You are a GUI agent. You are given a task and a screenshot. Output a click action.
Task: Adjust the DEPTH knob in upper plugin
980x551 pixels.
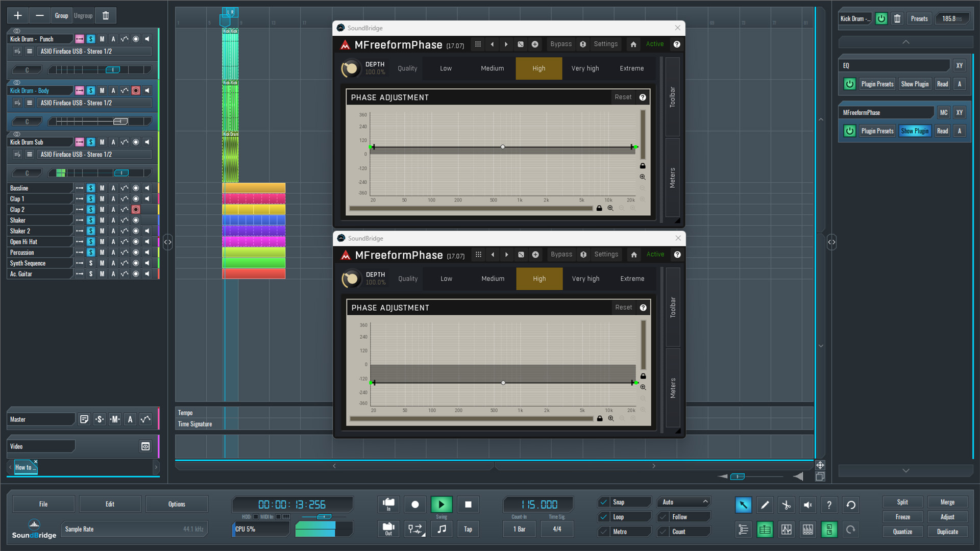[351, 68]
